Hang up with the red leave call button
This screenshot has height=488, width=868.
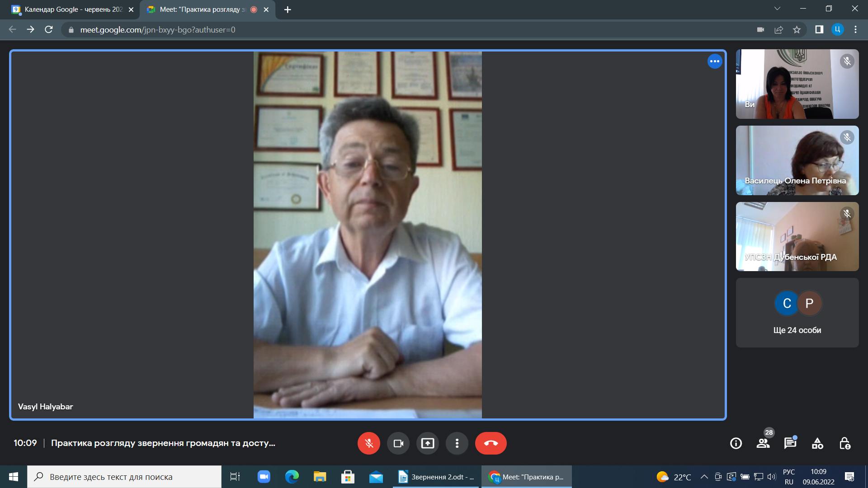(491, 443)
